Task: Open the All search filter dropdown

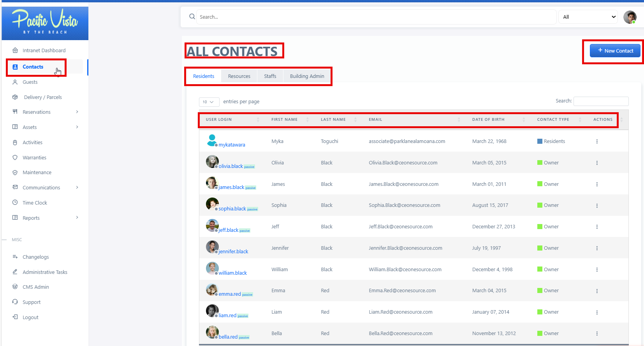Action: click(588, 17)
